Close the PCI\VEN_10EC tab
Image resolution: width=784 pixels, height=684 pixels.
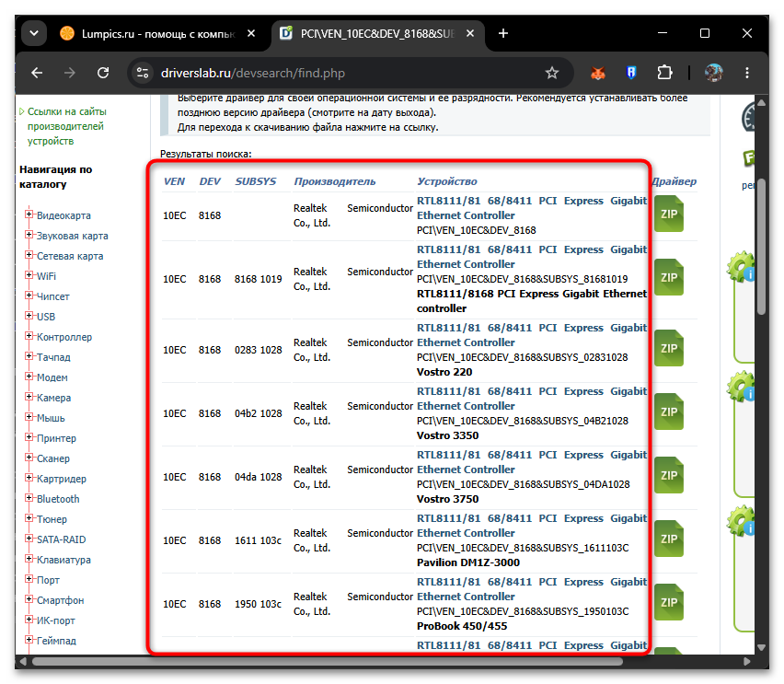click(470, 33)
